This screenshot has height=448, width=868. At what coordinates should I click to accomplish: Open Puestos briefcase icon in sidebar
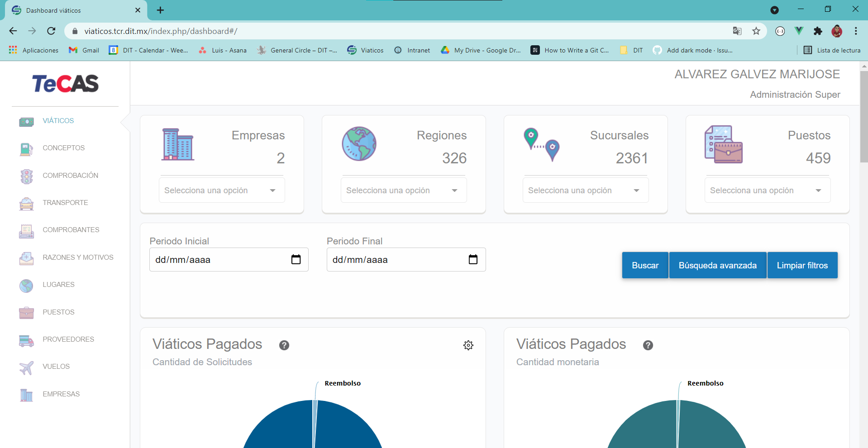(26, 313)
